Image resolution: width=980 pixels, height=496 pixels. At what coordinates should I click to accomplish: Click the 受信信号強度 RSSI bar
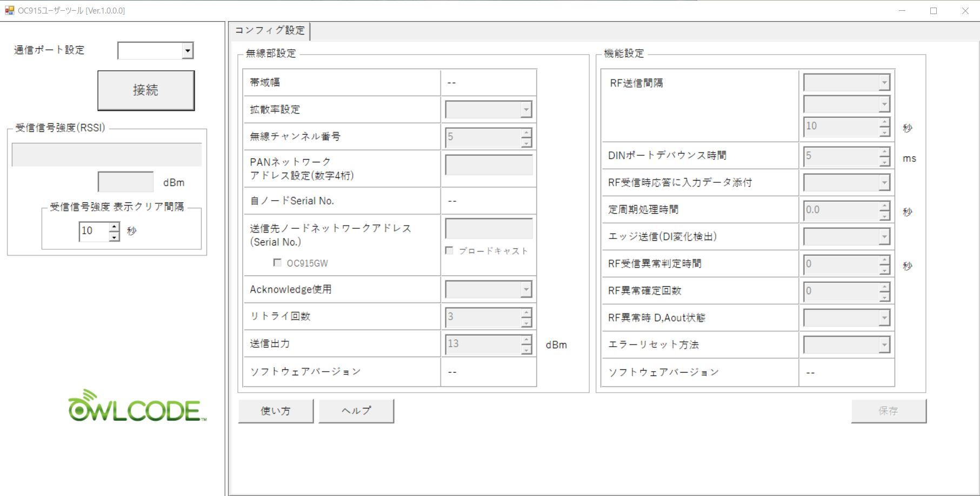106,155
